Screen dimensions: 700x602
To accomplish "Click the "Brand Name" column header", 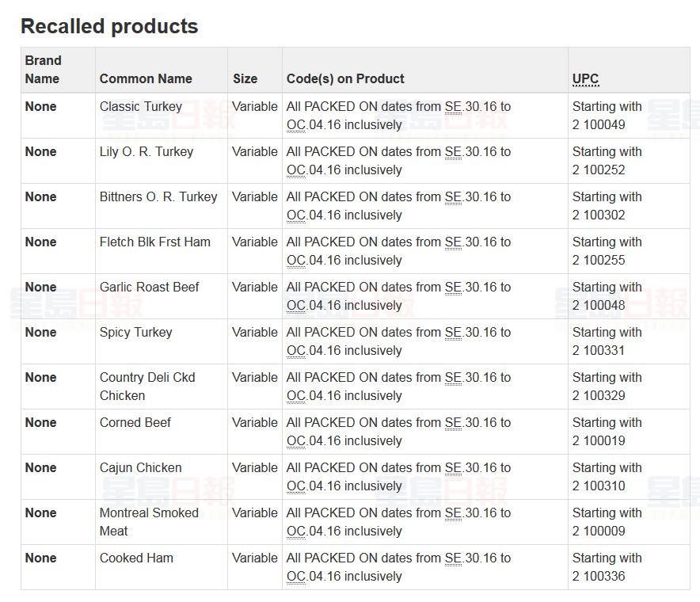I will [43, 70].
